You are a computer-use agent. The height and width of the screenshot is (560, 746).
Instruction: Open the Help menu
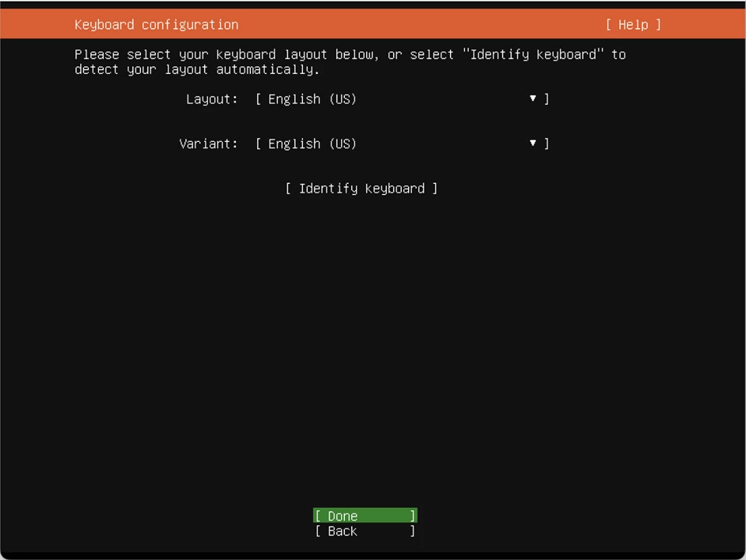coord(633,25)
